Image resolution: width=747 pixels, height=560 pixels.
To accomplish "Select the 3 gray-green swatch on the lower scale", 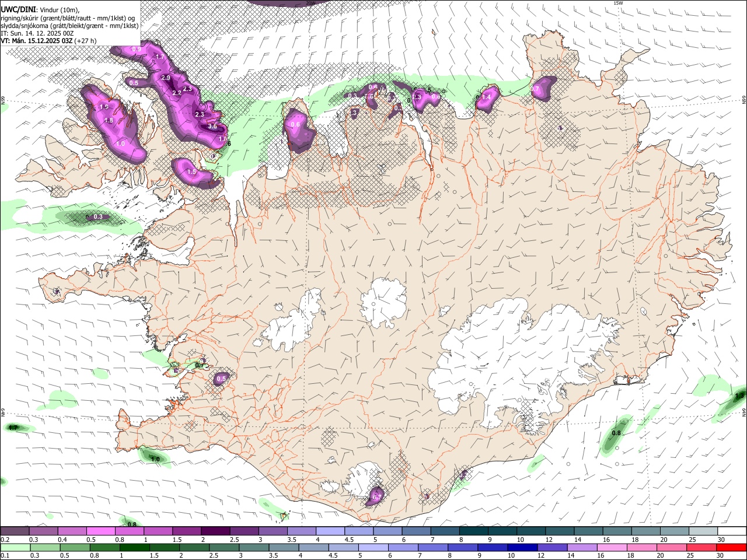I will coord(254,547).
